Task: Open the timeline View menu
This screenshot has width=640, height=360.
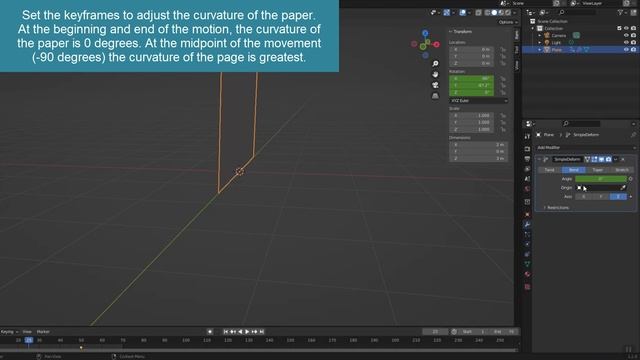Action: pos(27,332)
